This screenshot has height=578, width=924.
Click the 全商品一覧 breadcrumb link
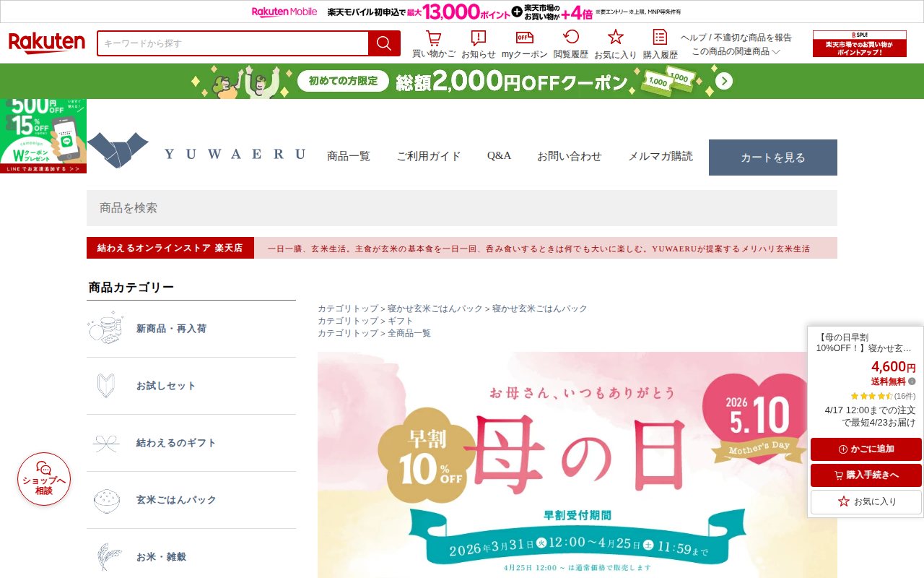tap(409, 333)
